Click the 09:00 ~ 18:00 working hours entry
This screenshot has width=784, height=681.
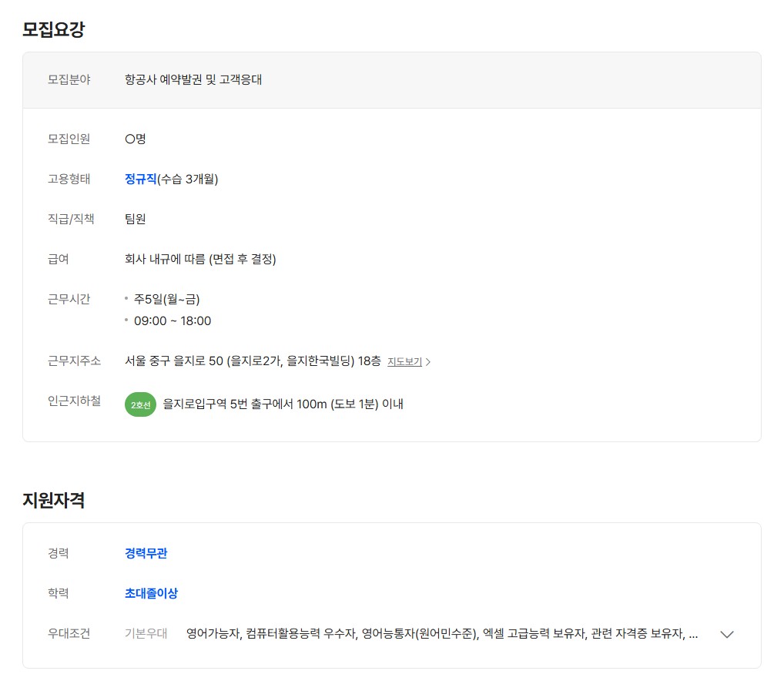172,320
